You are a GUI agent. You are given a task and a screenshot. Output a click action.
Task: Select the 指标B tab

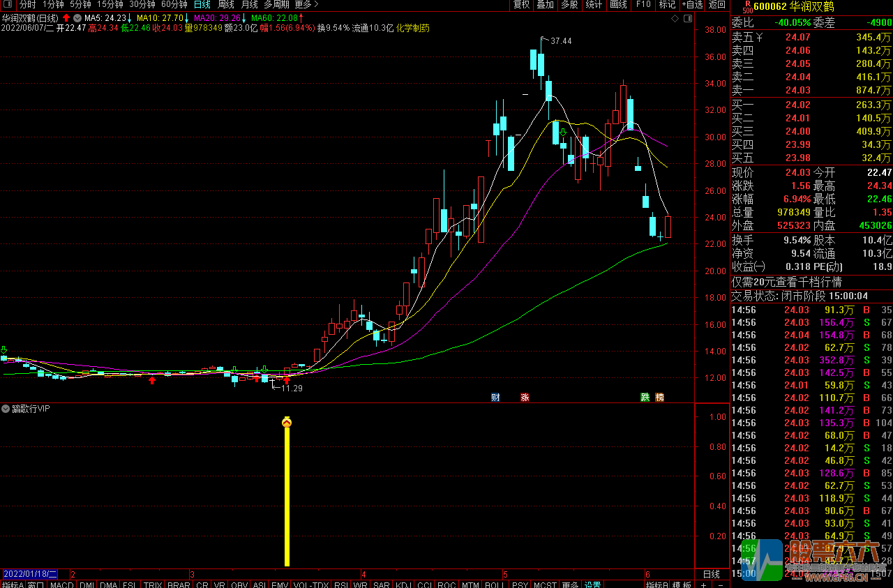pyautogui.click(x=656, y=585)
